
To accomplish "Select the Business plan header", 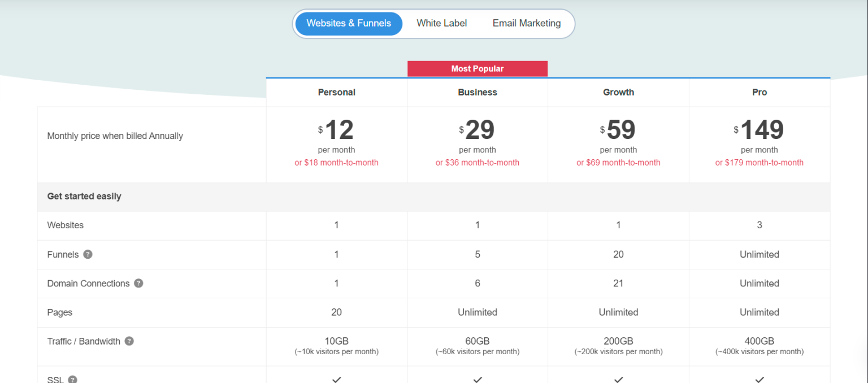I will click(478, 92).
